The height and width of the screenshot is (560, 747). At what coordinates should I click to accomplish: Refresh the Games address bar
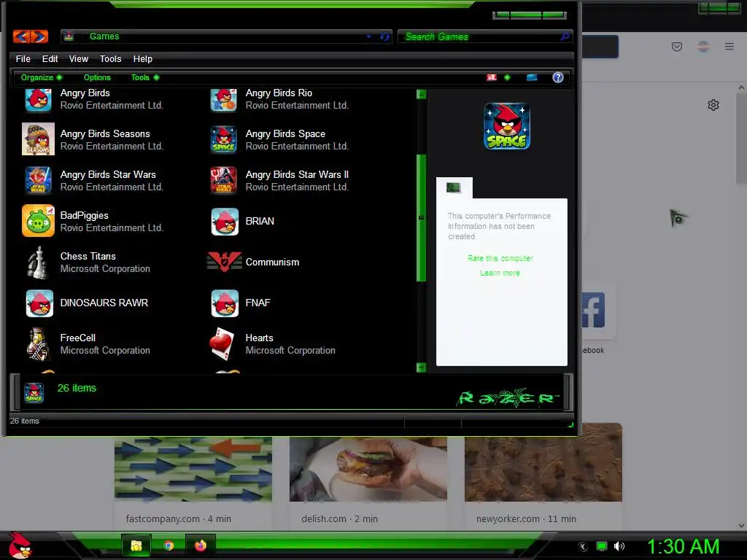pos(384,36)
